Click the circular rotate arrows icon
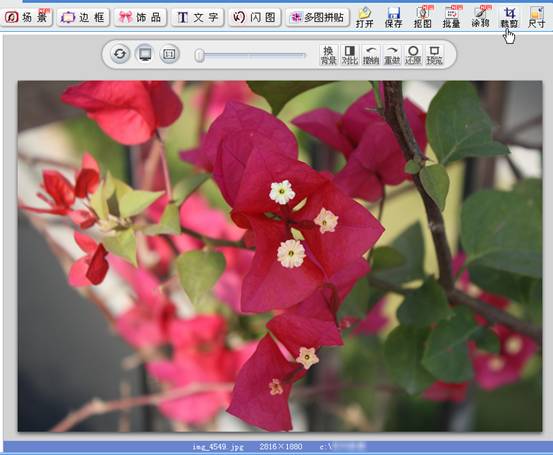Image resolution: width=553 pixels, height=455 pixels. (x=120, y=54)
